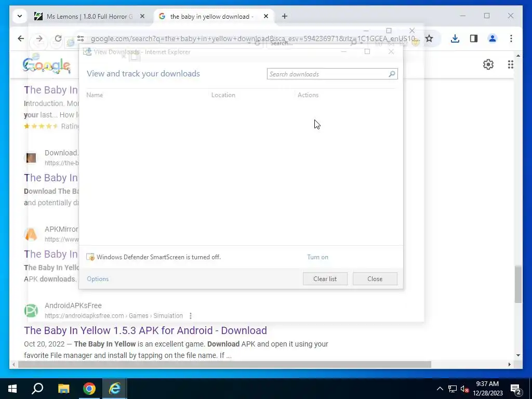The image size is (532, 399).
Task: Click the scroll down arrow in Chrome
Action: pos(518,355)
